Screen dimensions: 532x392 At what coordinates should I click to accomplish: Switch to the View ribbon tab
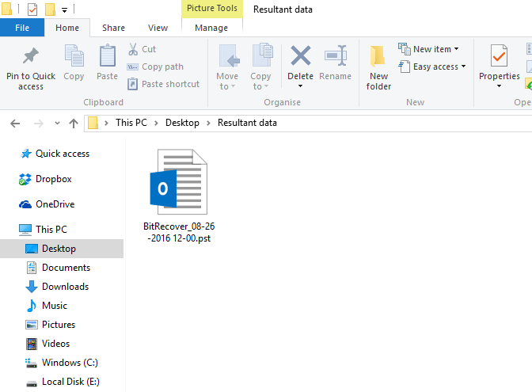pos(158,28)
